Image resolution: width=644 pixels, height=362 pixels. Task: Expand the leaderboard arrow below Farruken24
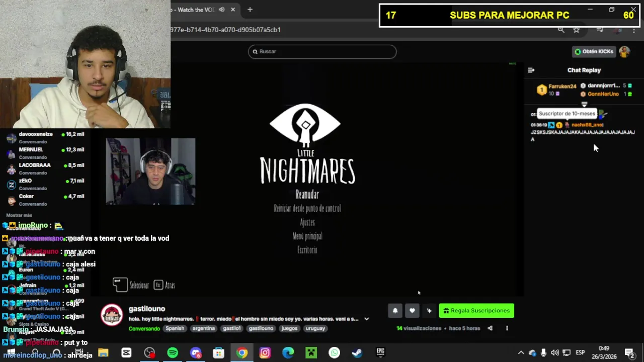click(584, 104)
